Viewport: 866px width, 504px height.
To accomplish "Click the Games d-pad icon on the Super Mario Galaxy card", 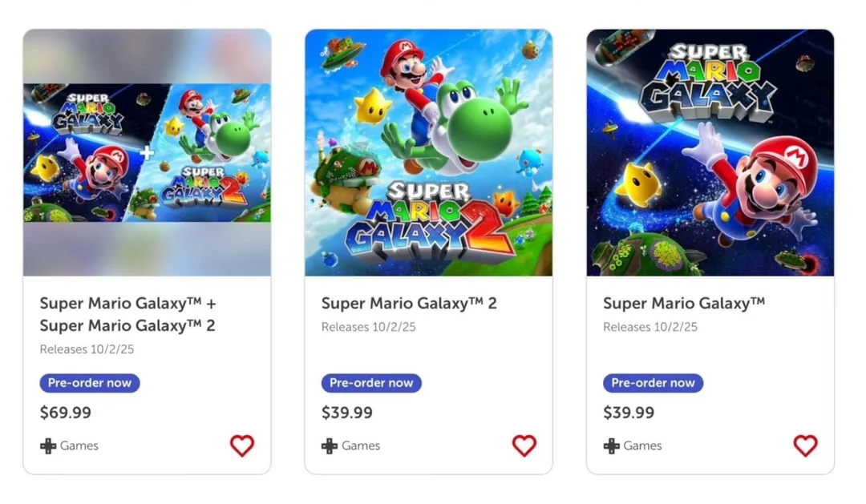I will 611,446.
